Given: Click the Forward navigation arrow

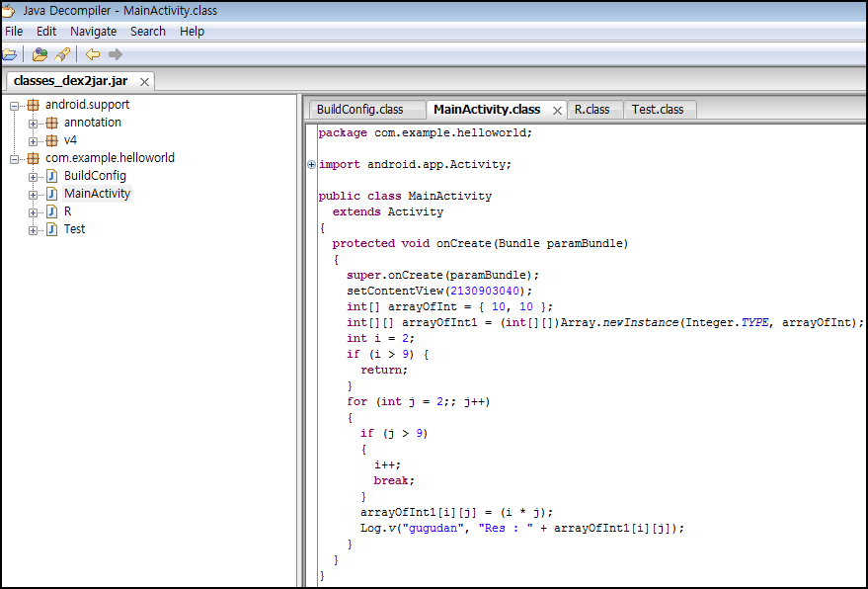Looking at the screenshot, I should click(116, 54).
